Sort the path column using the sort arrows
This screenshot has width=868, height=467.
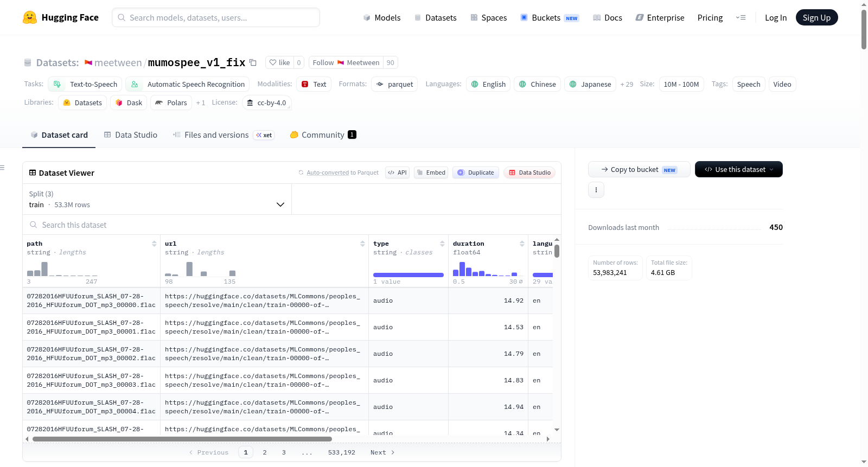[x=154, y=244]
